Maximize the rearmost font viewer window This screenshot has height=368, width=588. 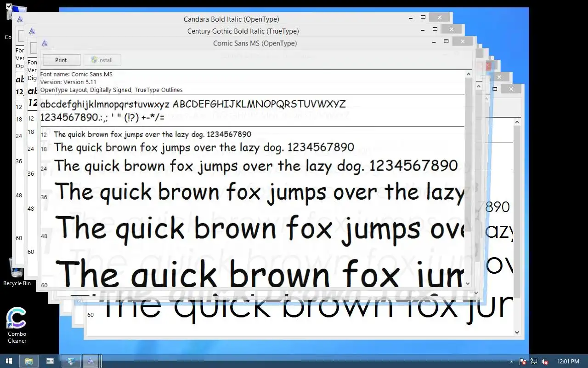pos(495,89)
